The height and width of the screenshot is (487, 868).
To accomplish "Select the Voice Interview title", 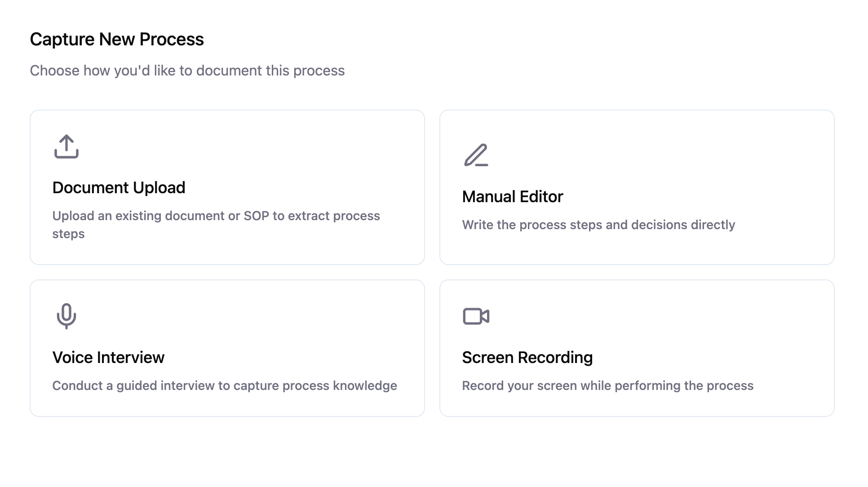I will pos(108,358).
